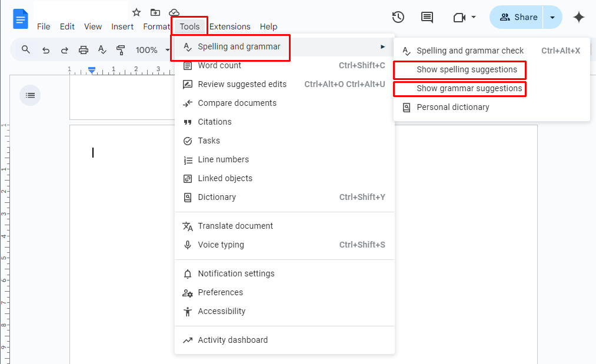The width and height of the screenshot is (596, 364).
Task: Click the left indent marker on ruler
Action: click(92, 70)
